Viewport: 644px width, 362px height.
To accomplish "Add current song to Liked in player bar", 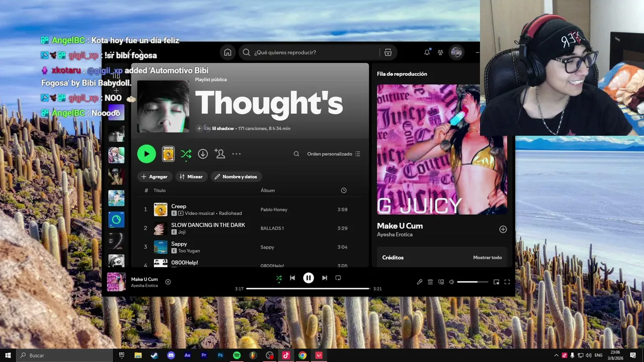I will pyautogui.click(x=168, y=282).
